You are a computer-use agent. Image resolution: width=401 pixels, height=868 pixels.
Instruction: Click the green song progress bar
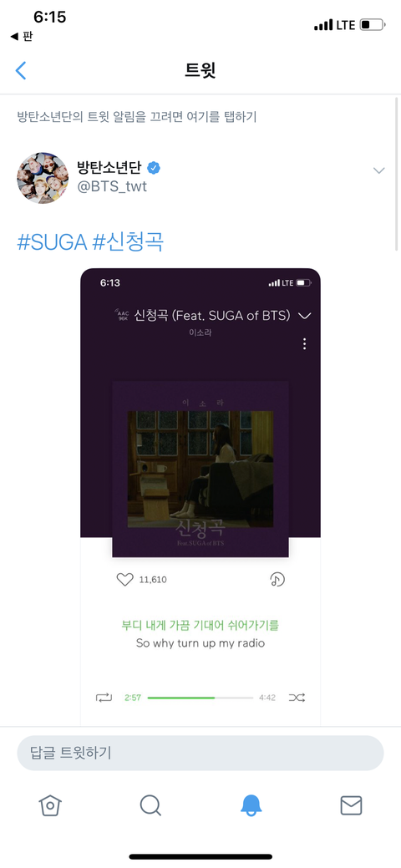pos(200,698)
